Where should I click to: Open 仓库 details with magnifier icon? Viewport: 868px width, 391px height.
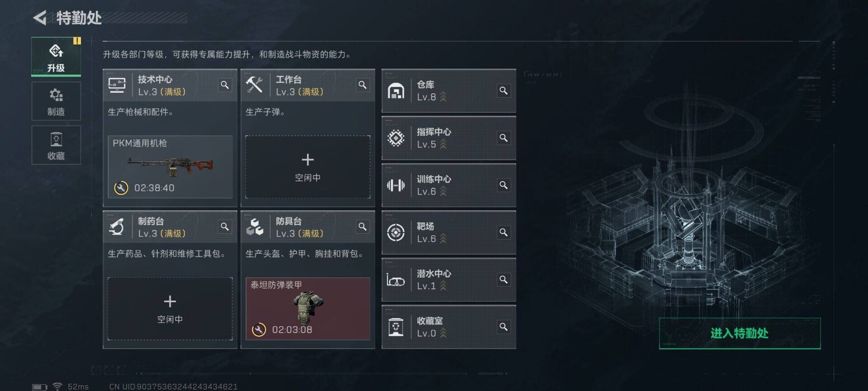click(x=503, y=91)
